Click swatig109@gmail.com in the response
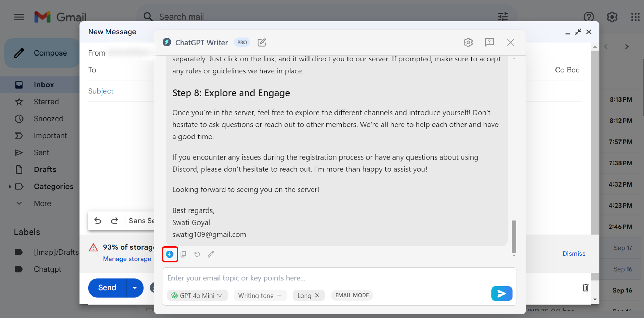 [209, 235]
